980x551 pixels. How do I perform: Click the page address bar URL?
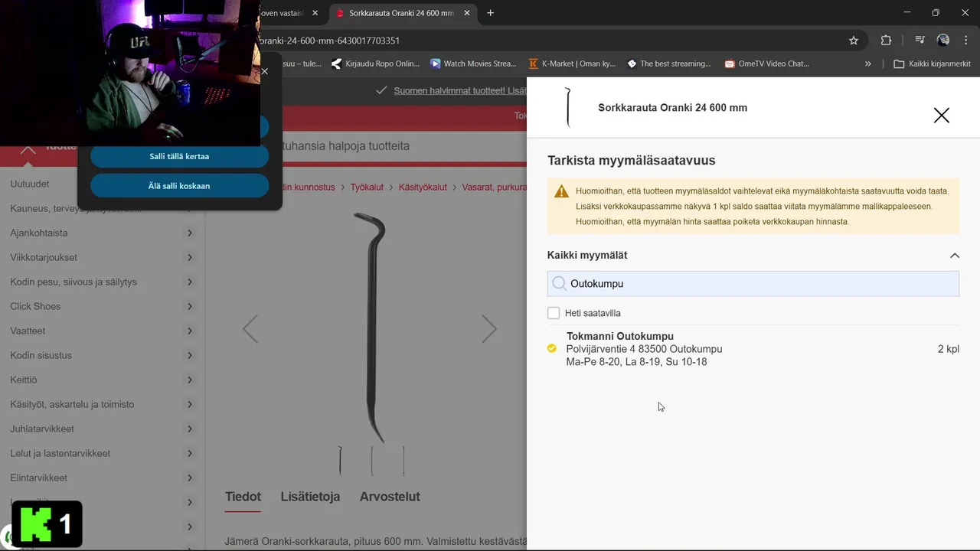click(329, 41)
